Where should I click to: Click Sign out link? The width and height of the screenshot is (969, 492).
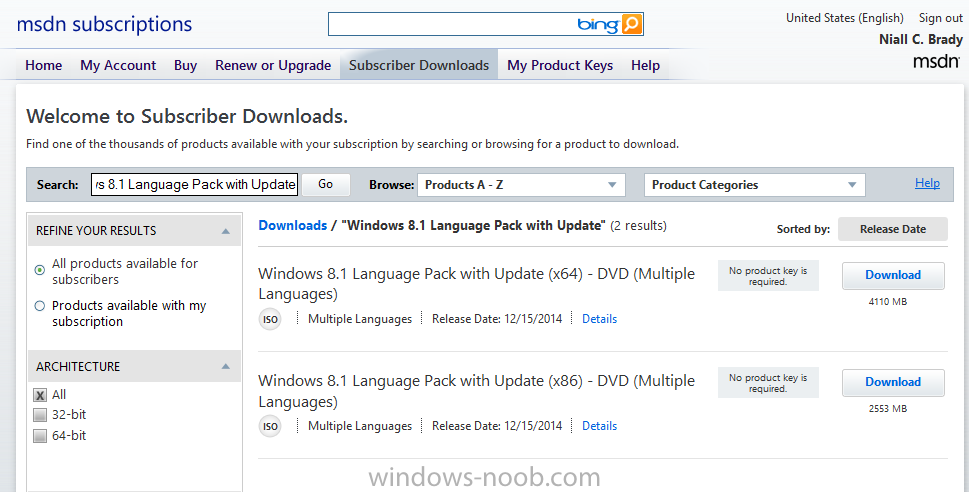(x=941, y=18)
